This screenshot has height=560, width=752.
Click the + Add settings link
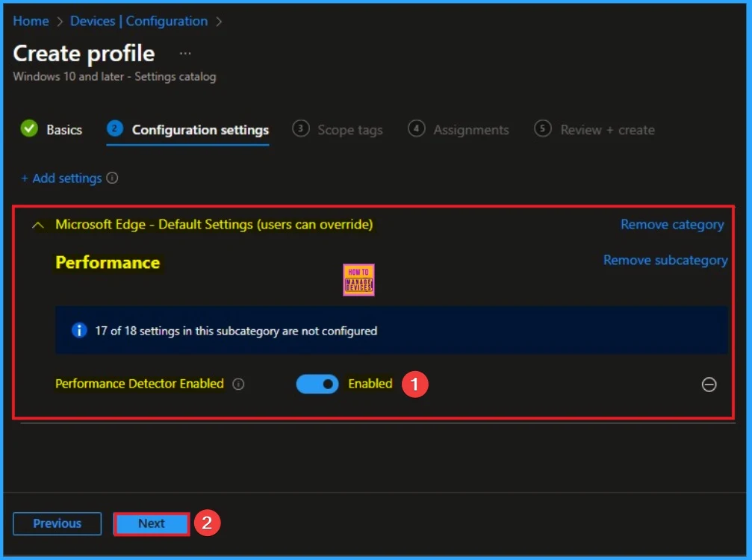61,178
